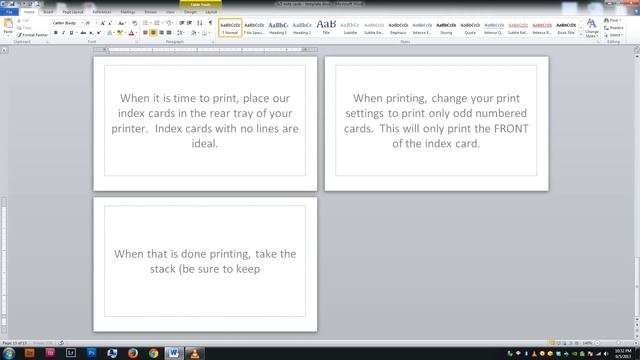Click the Grow Font icon
This screenshot has width=640, height=360.
point(102,23)
